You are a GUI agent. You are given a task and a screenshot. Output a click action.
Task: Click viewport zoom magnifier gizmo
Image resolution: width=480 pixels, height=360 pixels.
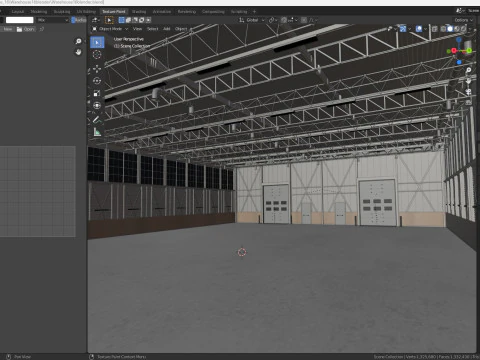point(468,70)
